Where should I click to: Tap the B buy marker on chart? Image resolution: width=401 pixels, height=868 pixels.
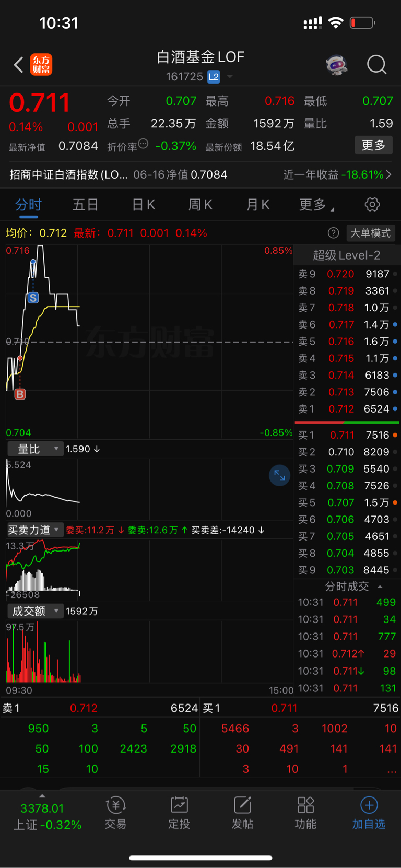20,394
